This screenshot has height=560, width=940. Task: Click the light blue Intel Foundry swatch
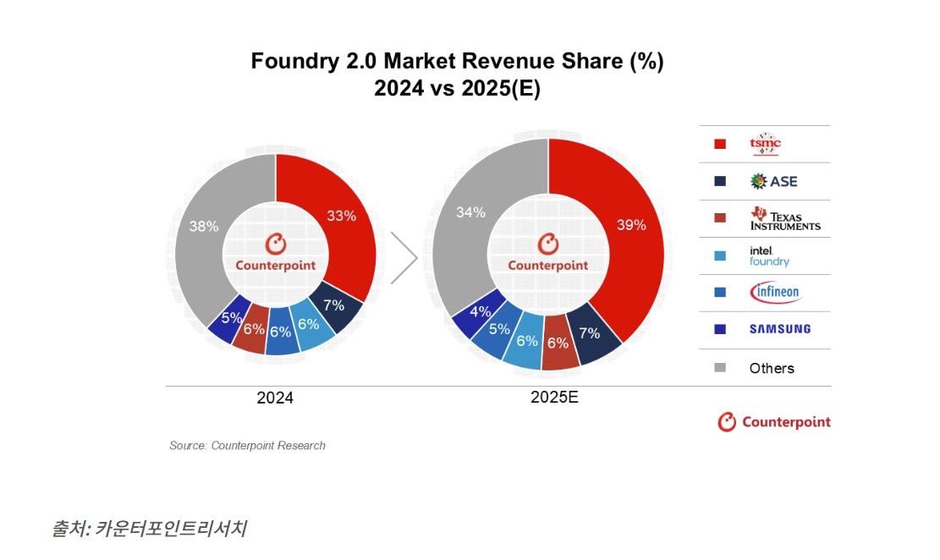point(719,255)
